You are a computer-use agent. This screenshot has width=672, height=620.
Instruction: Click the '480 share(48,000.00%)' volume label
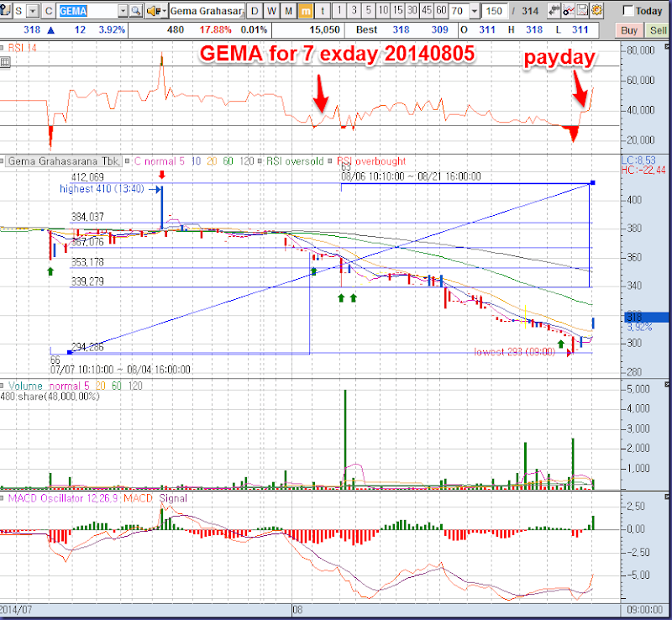(50, 397)
